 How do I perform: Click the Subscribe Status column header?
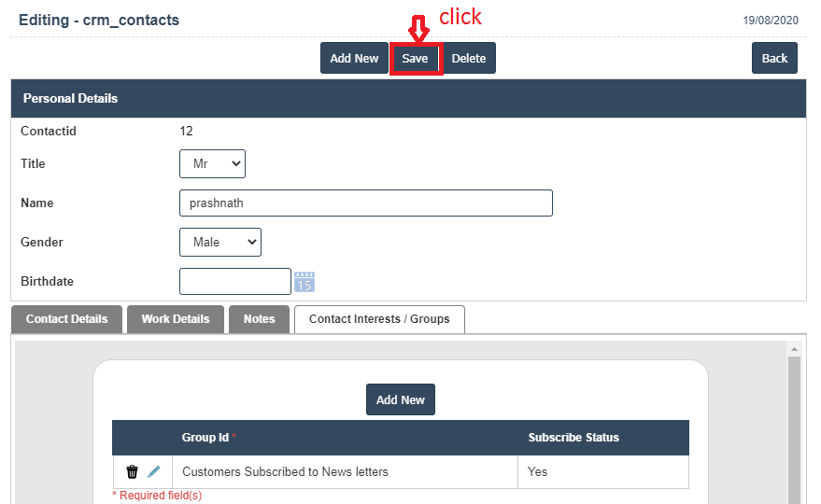tap(573, 438)
